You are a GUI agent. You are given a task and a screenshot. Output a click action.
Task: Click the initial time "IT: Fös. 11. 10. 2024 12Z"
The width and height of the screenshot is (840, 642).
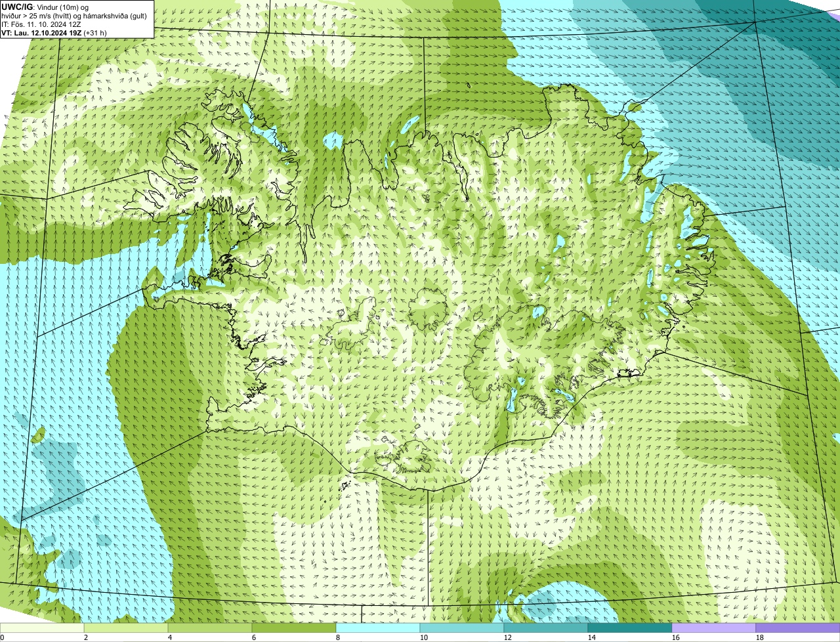tap(41, 24)
